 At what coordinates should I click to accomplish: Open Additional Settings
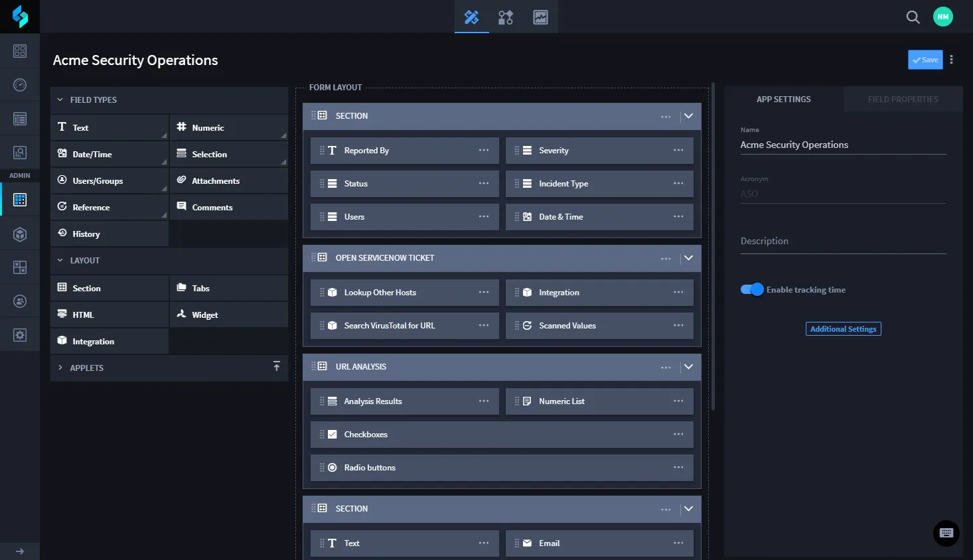click(843, 329)
